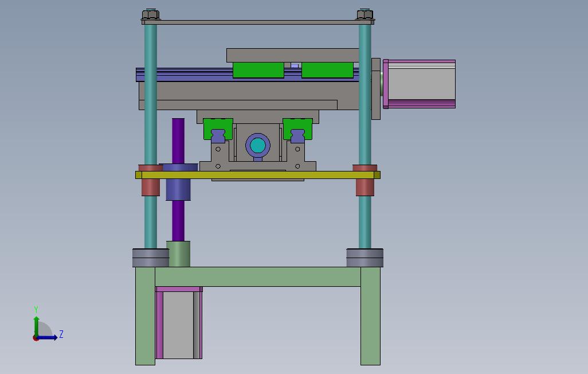
Task: Click the thin top plate between the nuts
Action: 258,22
